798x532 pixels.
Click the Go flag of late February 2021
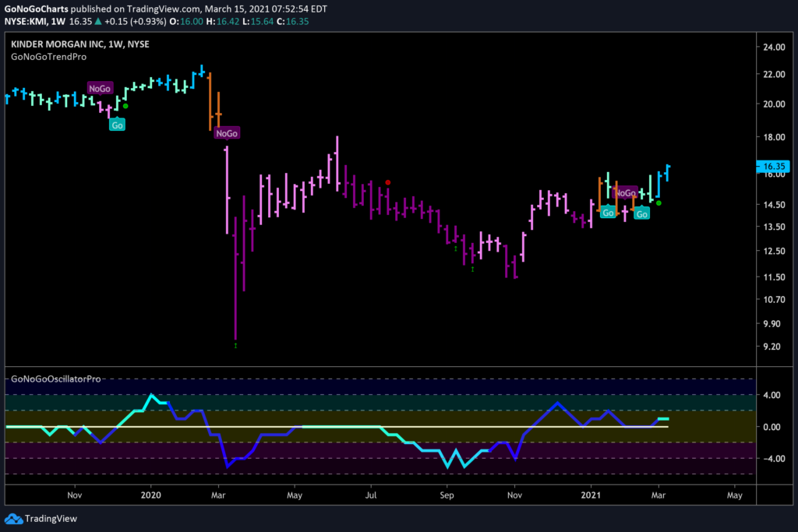(642, 213)
